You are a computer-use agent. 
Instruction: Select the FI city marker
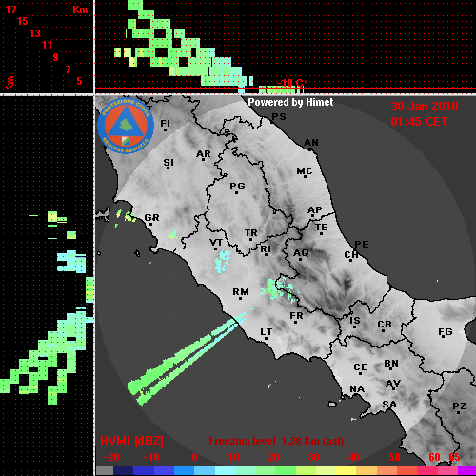165,125
